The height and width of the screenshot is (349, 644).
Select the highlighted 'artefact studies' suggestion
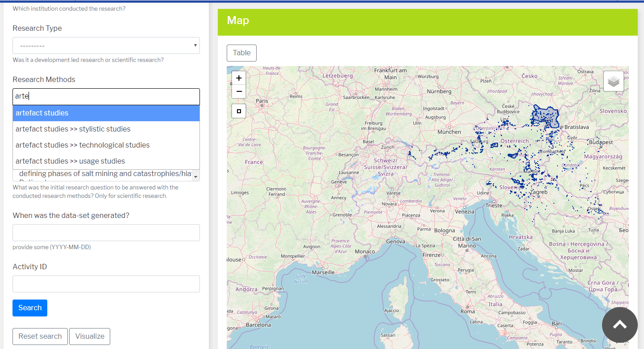pos(106,113)
